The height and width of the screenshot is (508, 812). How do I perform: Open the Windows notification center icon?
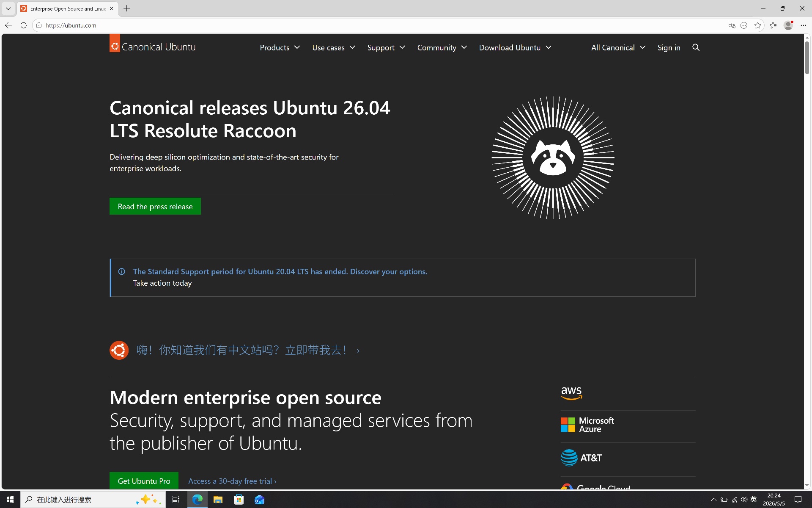point(798,500)
